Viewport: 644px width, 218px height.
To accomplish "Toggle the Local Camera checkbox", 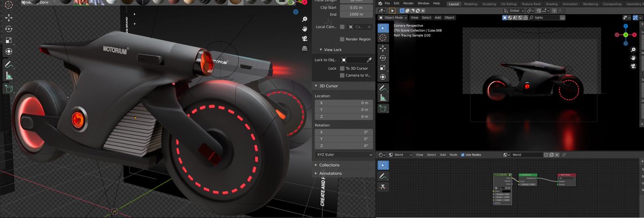I will [x=342, y=26].
